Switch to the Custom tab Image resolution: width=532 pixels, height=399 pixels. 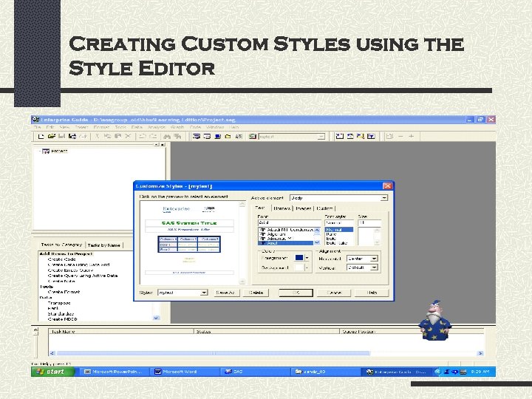coord(324,208)
